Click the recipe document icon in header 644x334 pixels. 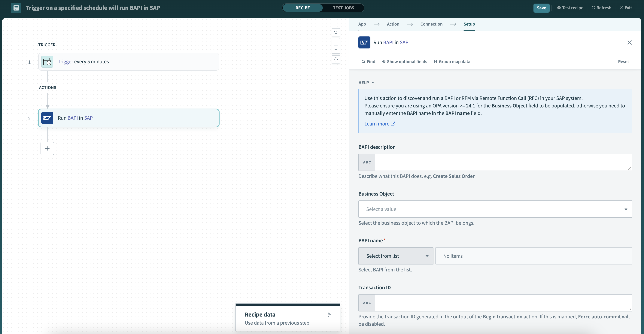[16, 8]
